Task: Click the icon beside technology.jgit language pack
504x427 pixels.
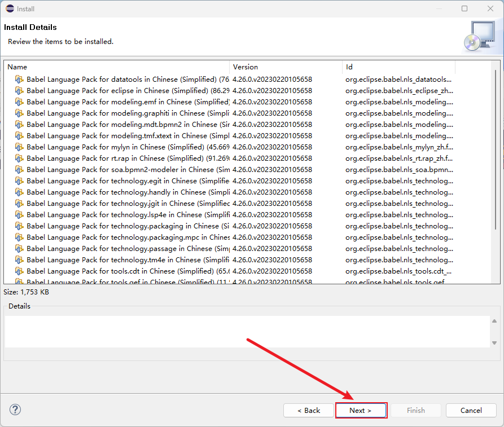Action: (x=19, y=204)
